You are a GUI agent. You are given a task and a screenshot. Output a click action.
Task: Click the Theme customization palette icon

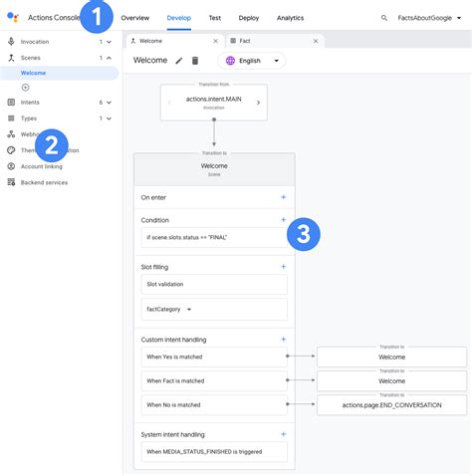point(11,150)
